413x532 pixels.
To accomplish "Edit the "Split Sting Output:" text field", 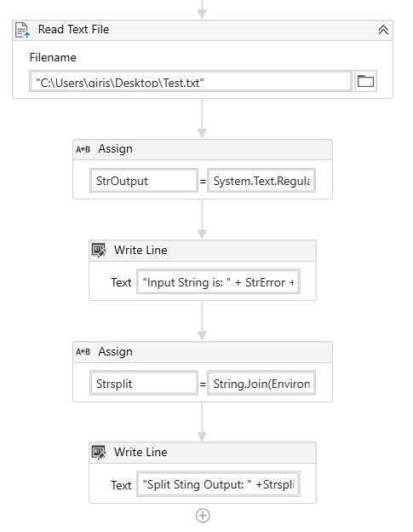I will click(x=219, y=484).
